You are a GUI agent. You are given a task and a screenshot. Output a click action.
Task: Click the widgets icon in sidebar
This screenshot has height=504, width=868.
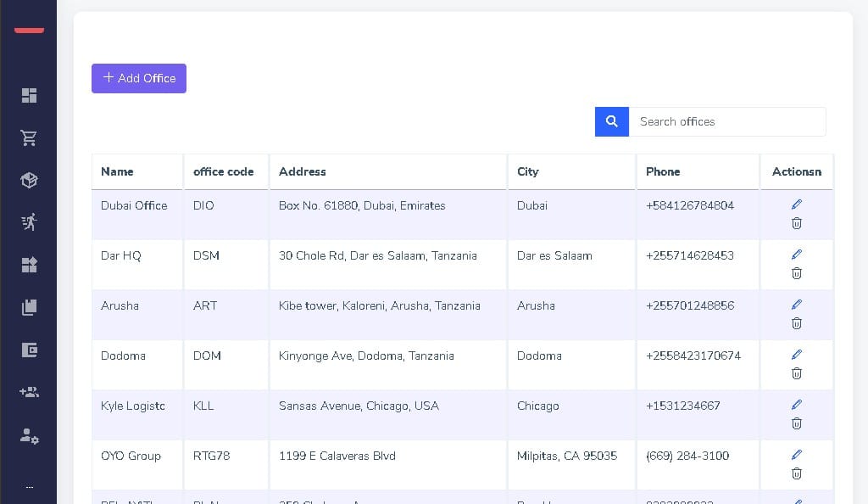(x=29, y=265)
